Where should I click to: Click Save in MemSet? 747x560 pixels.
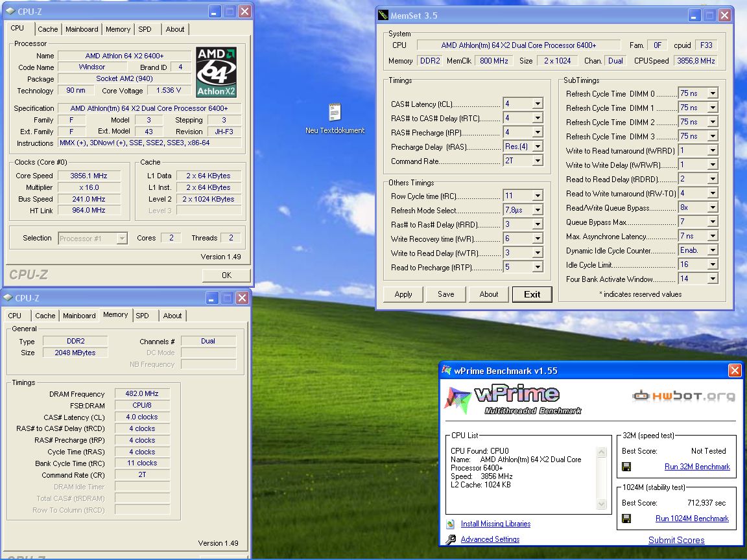[446, 294]
